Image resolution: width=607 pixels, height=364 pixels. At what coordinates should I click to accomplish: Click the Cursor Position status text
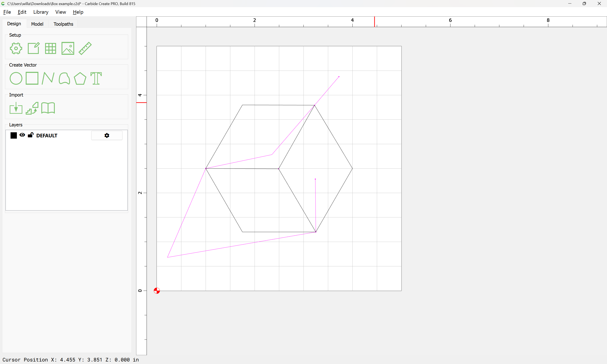click(71, 360)
